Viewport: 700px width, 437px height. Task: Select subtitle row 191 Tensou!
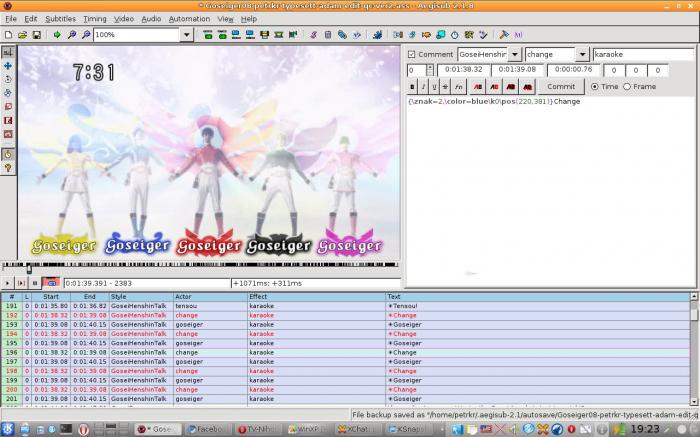(x=346, y=306)
